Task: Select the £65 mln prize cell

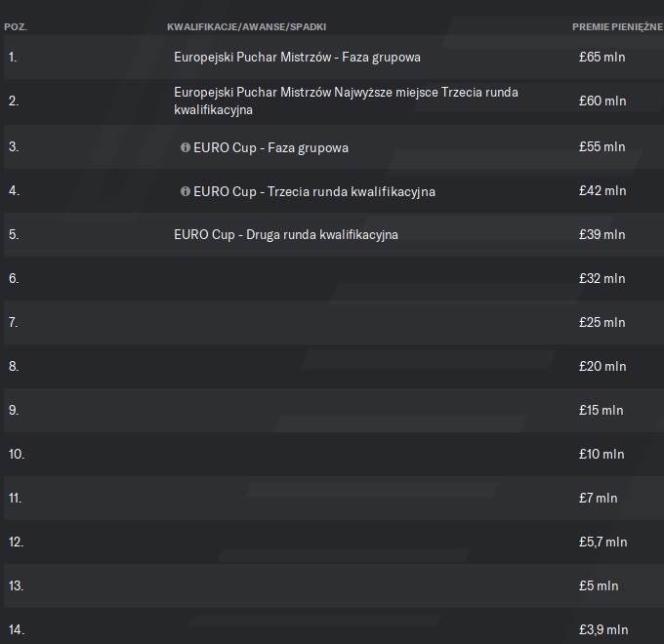Action: point(602,58)
